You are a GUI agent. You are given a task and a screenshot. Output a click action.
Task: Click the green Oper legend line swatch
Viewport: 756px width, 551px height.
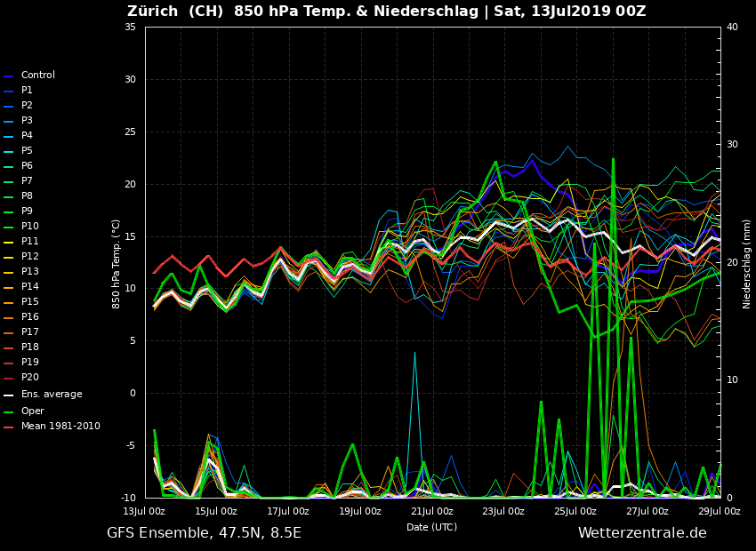(x=9, y=412)
